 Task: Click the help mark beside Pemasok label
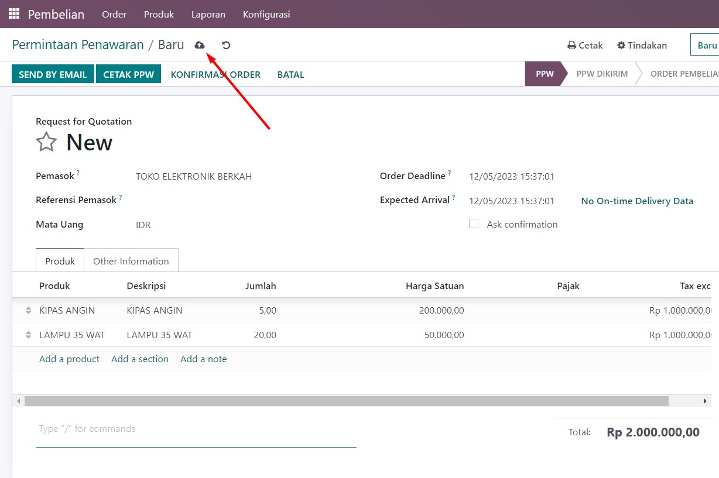point(78,173)
